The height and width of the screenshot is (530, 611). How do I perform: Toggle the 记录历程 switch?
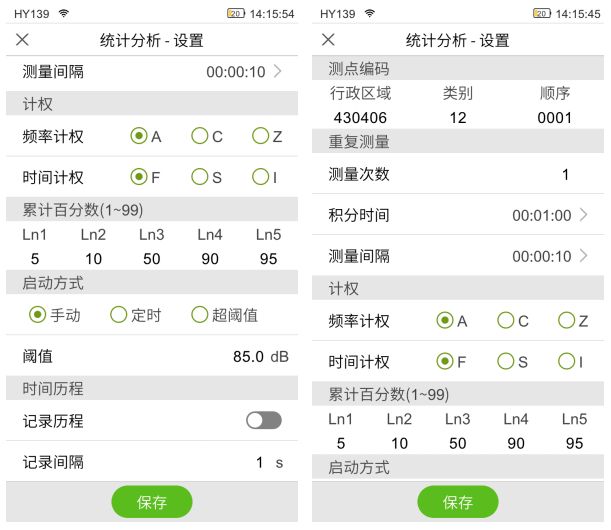coord(264,421)
